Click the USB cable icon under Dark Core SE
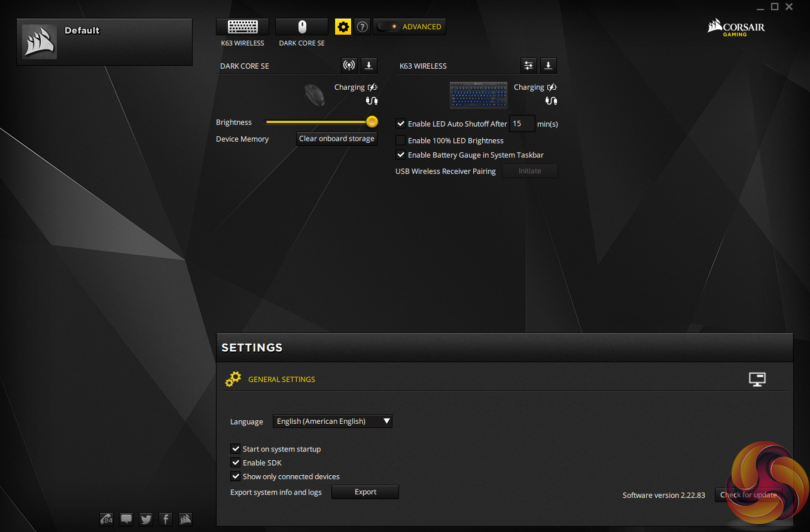The height and width of the screenshot is (532, 810). (372, 100)
